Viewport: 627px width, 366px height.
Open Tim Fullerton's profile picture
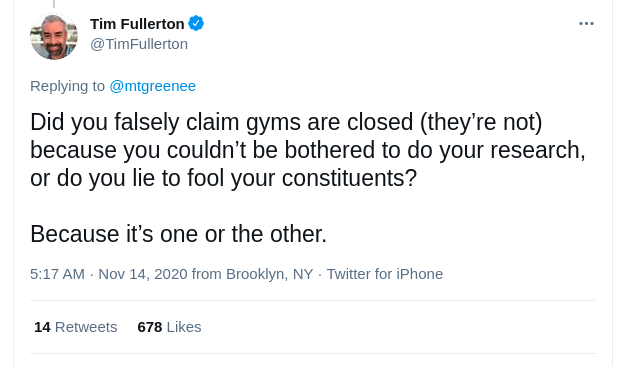pos(54,36)
